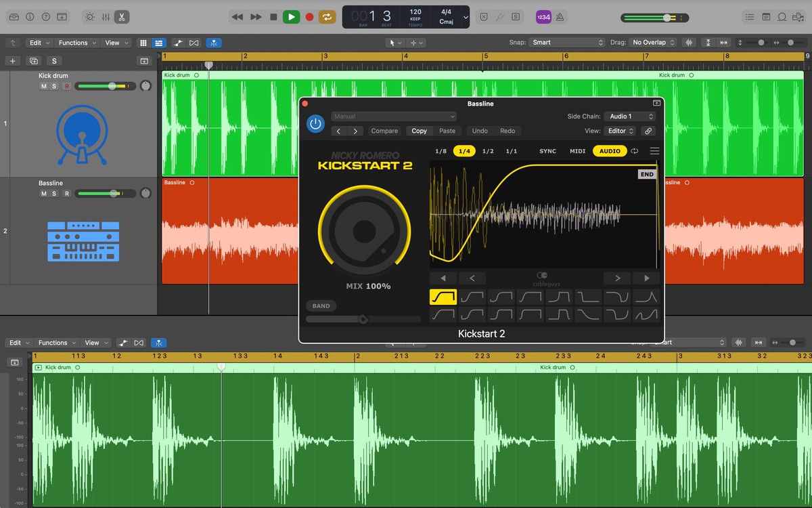Click the Compare button in plugin header

(384, 131)
